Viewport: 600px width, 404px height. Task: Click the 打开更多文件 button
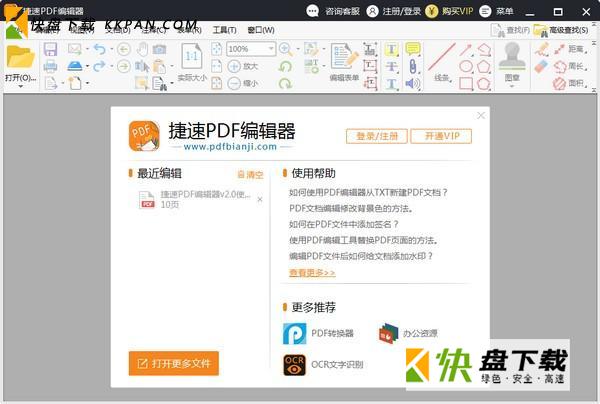[x=174, y=363]
